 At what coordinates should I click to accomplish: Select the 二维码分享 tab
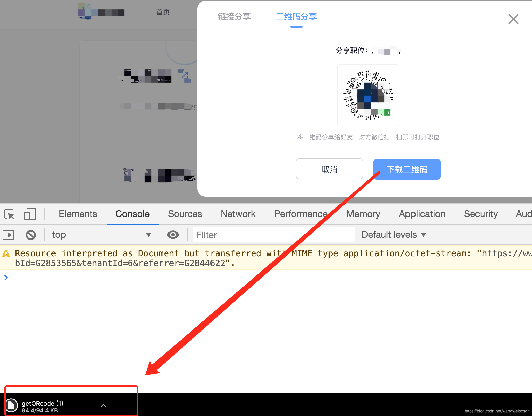pyautogui.click(x=296, y=17)
